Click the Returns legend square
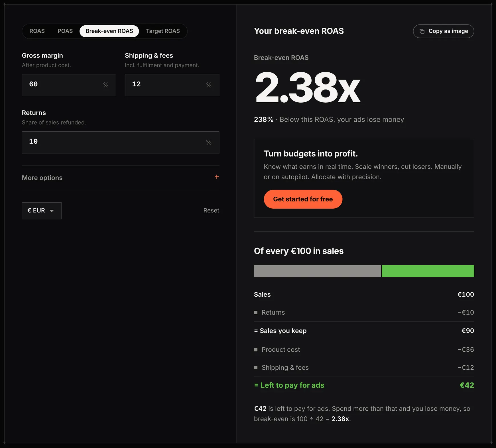 (x=256, y=312)
